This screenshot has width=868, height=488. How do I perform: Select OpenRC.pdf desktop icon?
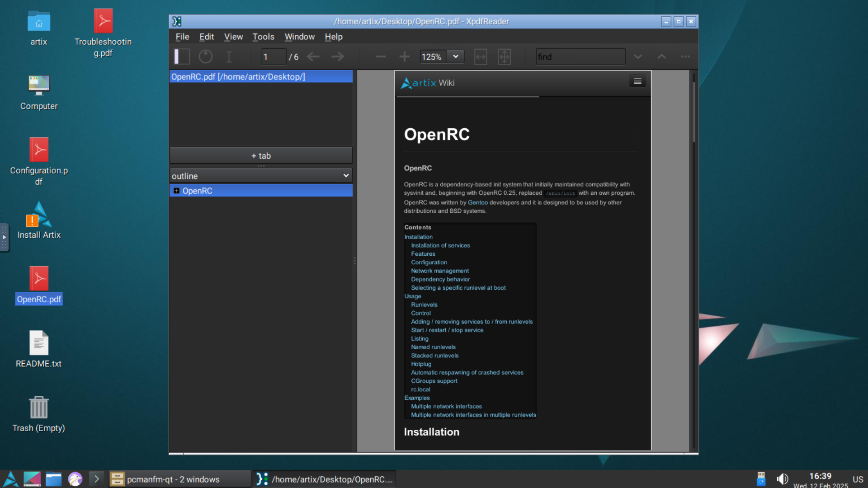click(39, 286)
